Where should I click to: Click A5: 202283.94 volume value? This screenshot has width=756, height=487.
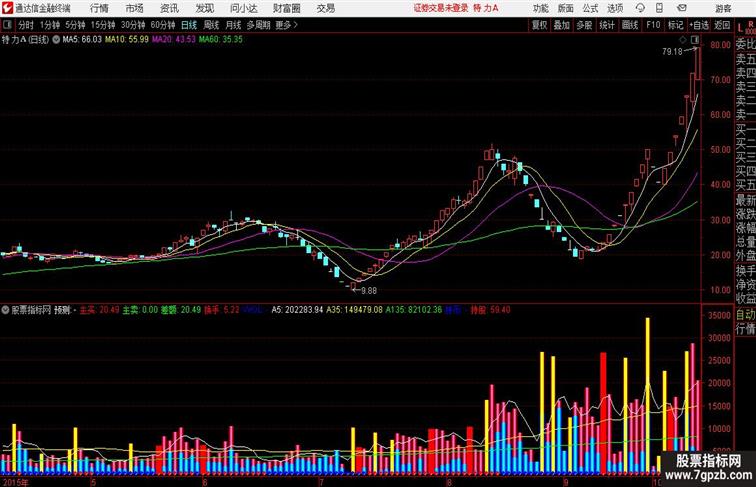click(x=297, y=310)
